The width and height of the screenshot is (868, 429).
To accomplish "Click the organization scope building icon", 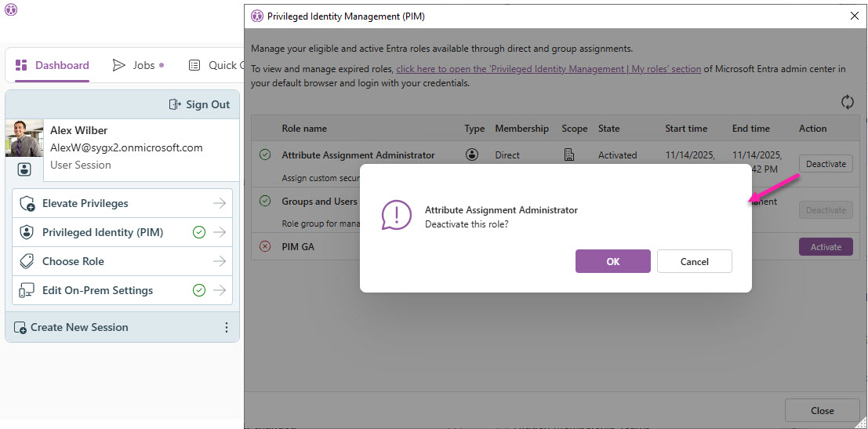I will click(x=569, y=155).
